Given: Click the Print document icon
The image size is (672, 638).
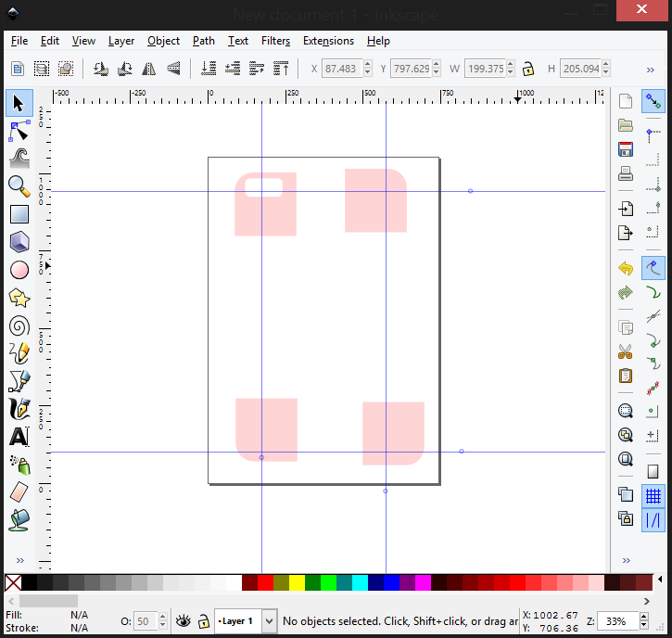Looking at the screenshot, I should [x=626, y=173].
